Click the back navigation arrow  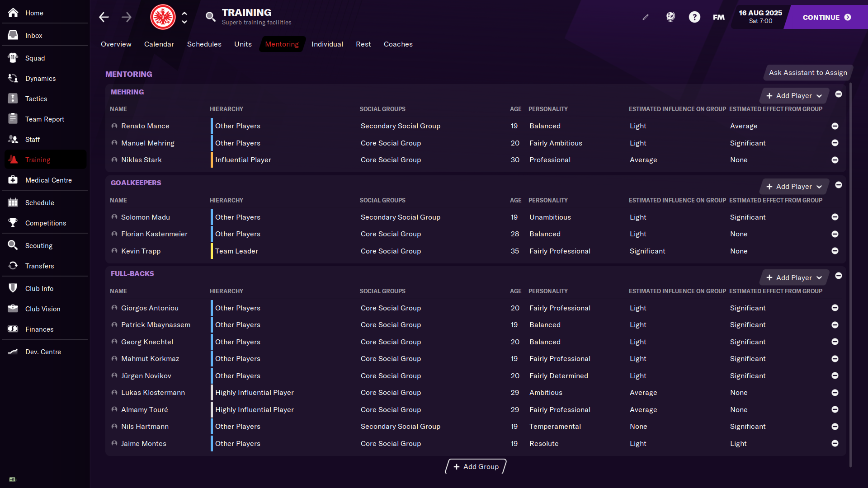click(104, 17)
